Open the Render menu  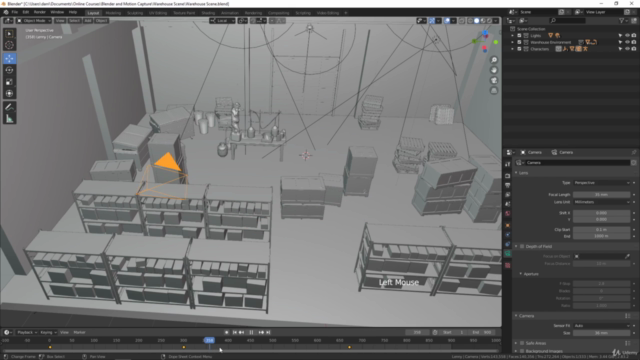[x=40, y=12]
